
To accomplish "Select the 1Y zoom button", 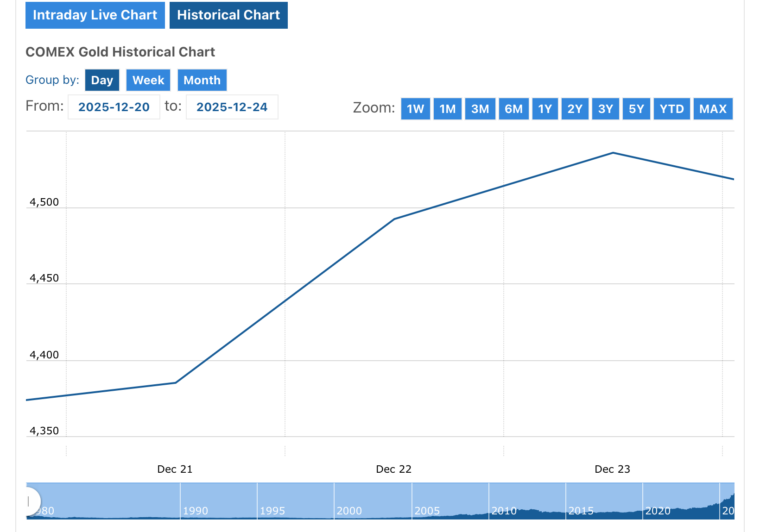I will [545, 109].
